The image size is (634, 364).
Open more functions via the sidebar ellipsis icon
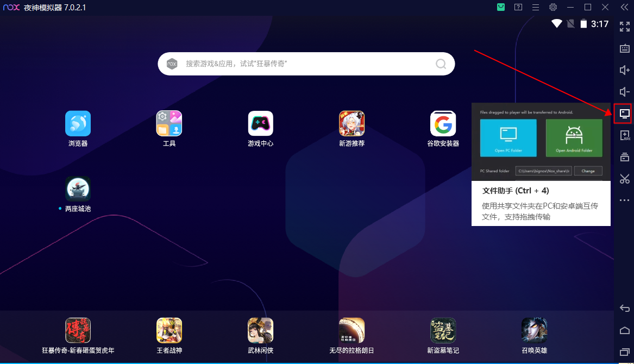(x=624, y=200)
